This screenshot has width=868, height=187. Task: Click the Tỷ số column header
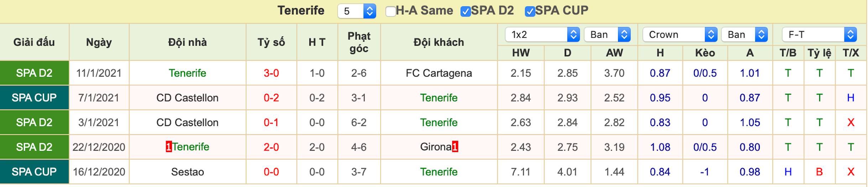[271, 42]
